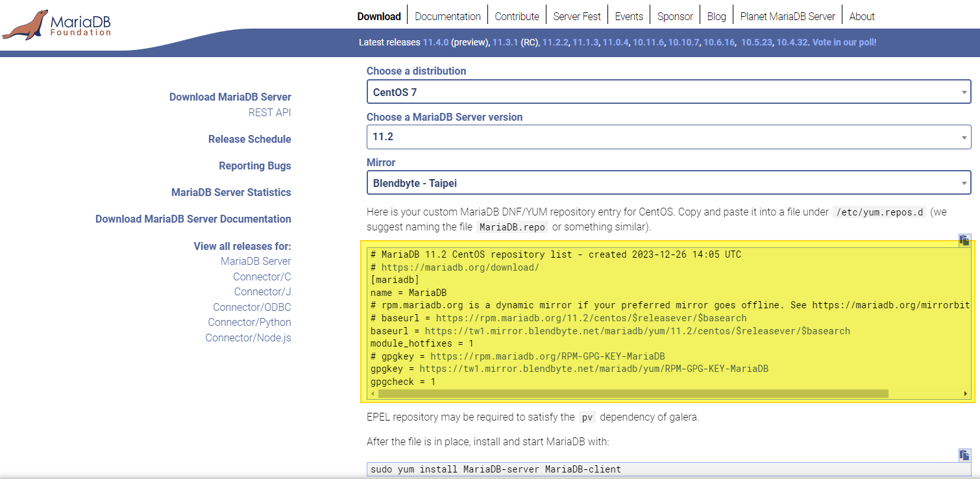Open the Mirror dropdown showing Blendbyte - Taipei

(x=668, y=183)
